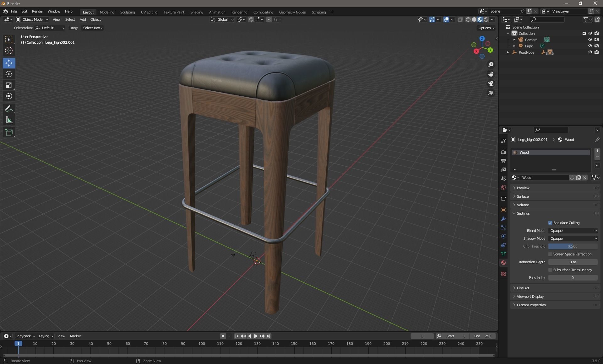Open the Render menu
Viewport: 603px width, 364px height.
click(37, 11)
